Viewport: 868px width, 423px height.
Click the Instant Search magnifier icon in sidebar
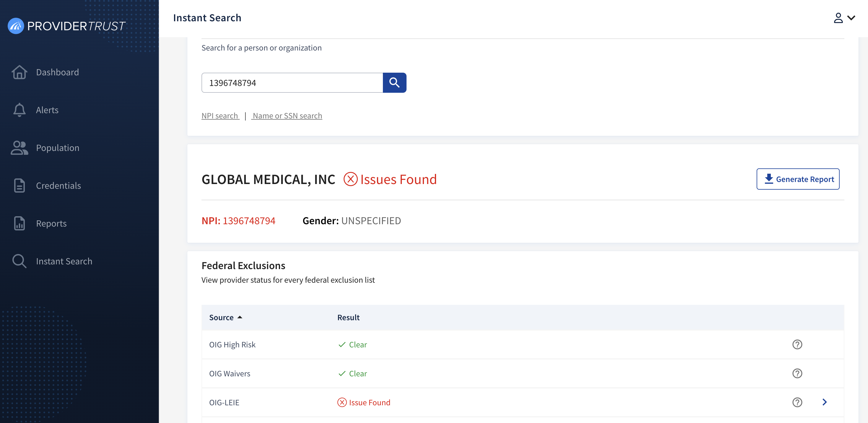[19, 261]
